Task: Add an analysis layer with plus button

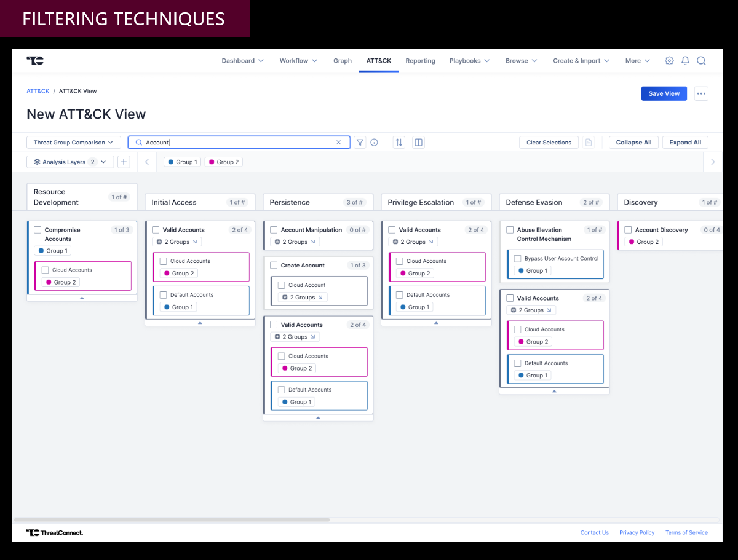Action: click(124, 162)
